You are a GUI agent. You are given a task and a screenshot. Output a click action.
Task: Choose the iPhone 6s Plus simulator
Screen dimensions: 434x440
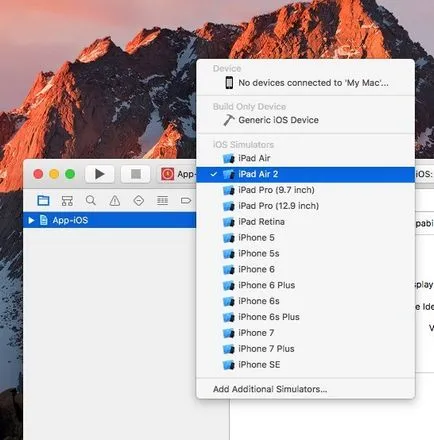tap(306, 317)
